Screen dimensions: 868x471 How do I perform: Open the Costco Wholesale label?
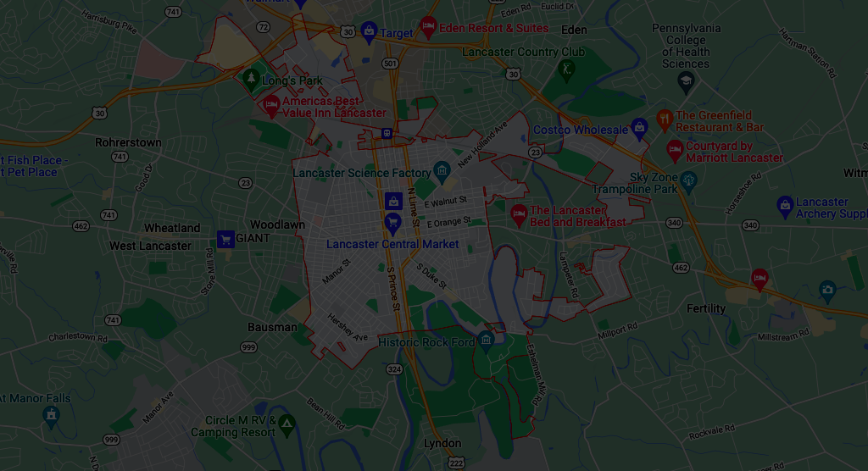coord(581,130)
